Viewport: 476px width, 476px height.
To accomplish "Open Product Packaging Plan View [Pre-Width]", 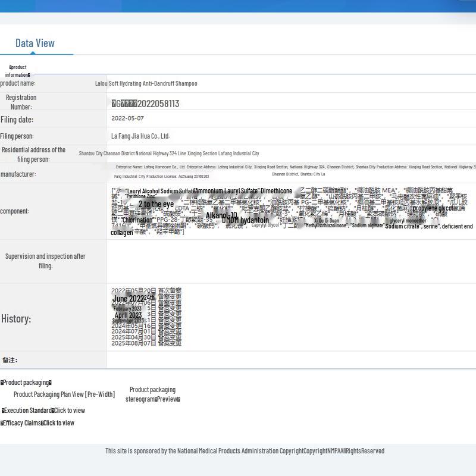I will click(64, 394).
